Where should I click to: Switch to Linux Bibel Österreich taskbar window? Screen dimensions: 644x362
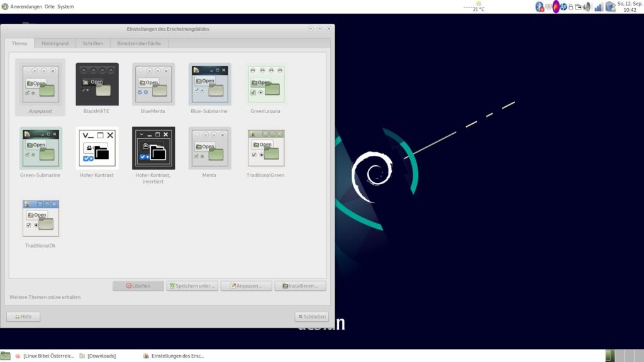(45, 356)
